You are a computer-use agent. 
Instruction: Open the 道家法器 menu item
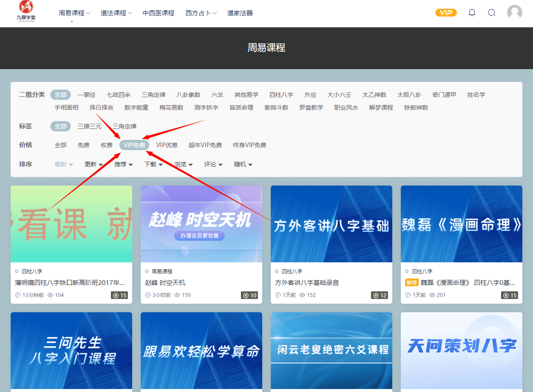click(x=240, y=13)
